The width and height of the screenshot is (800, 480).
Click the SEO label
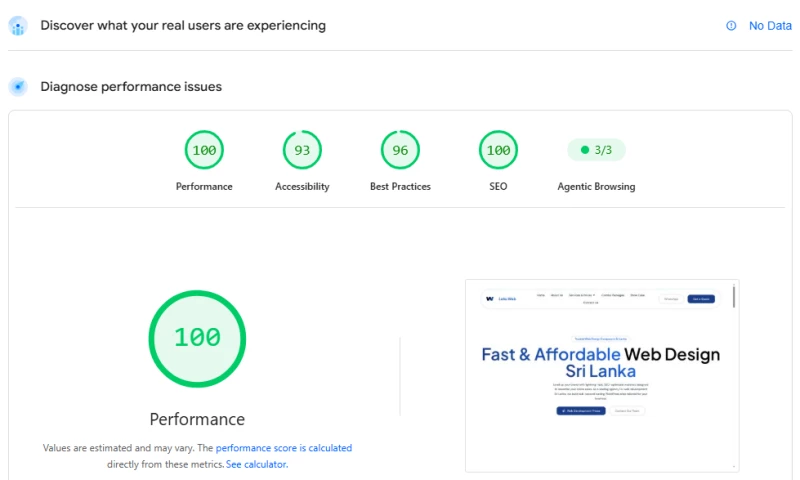498,187
